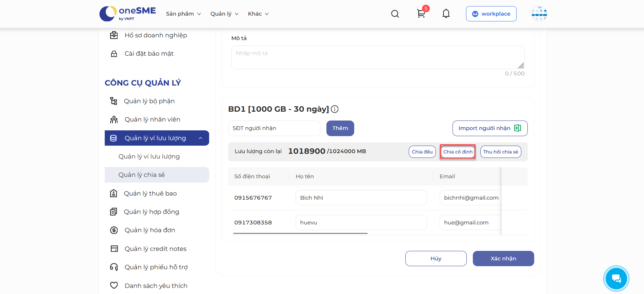Click the Quản lý thuê bao icon

pyautogui.click(x=114, y=194)
